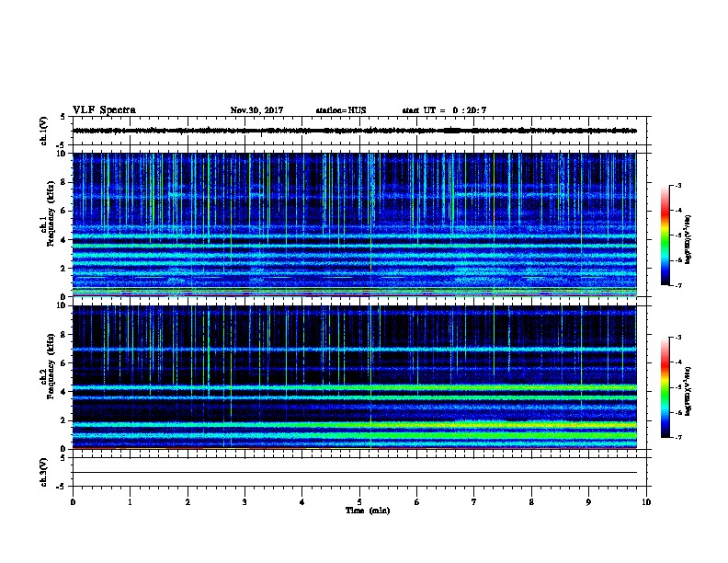Image resolution: width=728 pixels, height=563 pixels.
Task: Select the "Nov.30, 2017" date text
Action: coord(256,110)
